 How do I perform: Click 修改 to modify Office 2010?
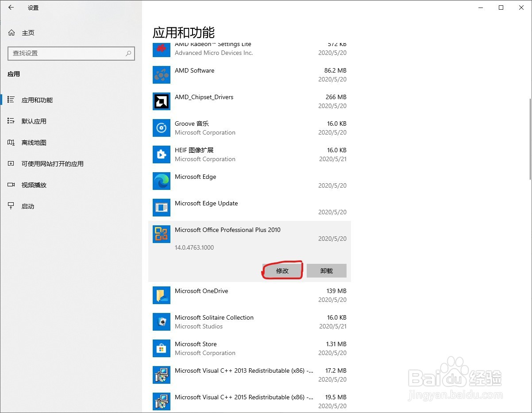click(282, 271)
